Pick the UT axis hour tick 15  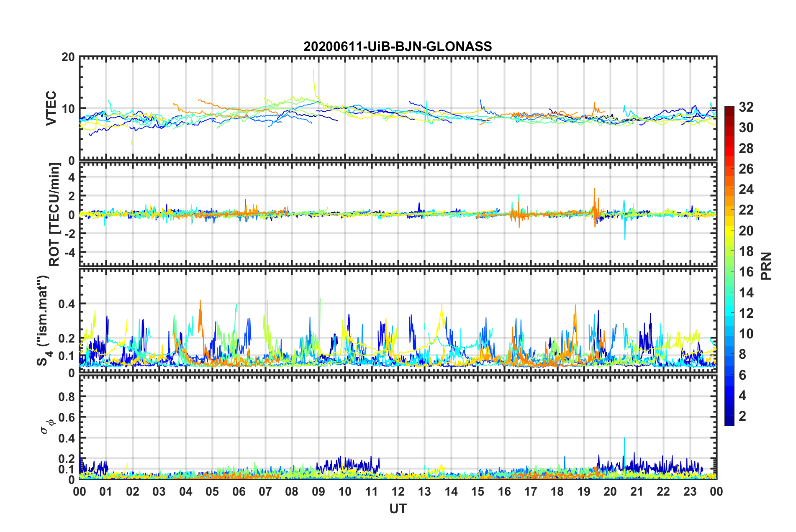pyautogui.click(x=478, y=492)
